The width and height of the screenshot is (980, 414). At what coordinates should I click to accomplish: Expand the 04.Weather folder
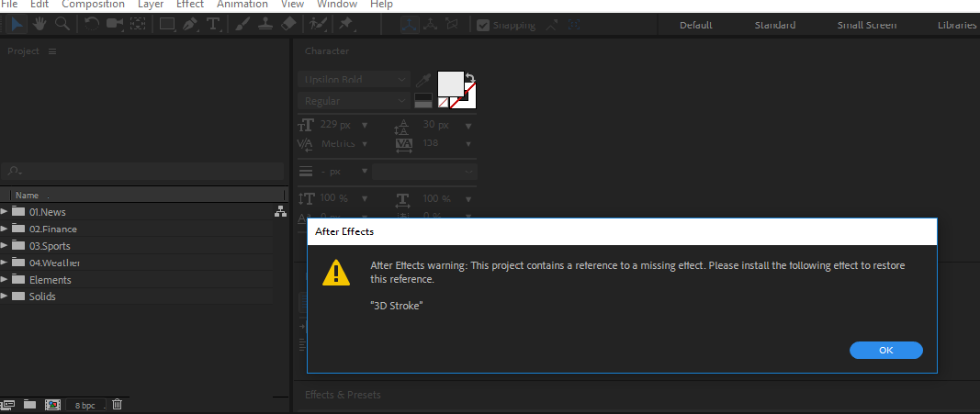tap(5, 262)
